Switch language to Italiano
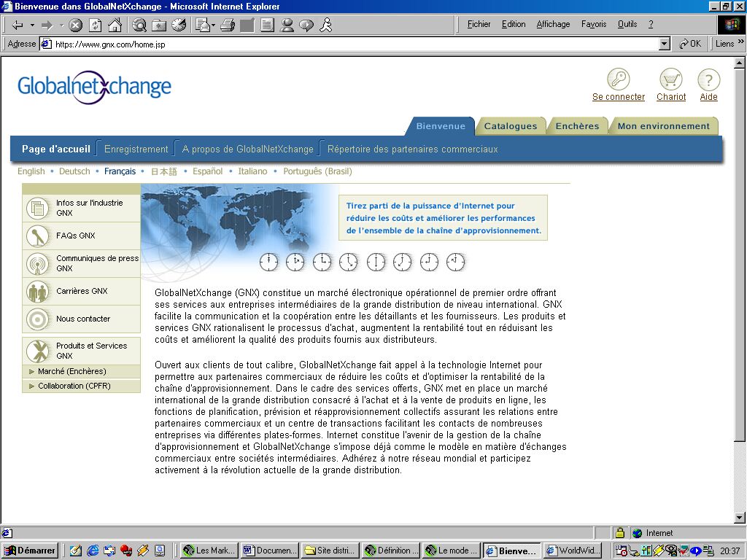The image size is (747, 560). (x=252, y=171)
